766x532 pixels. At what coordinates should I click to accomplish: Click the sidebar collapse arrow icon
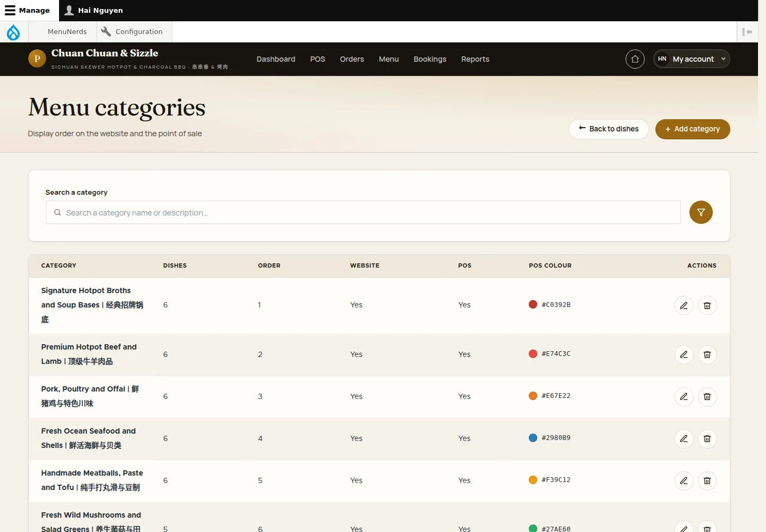pos(747,32)
